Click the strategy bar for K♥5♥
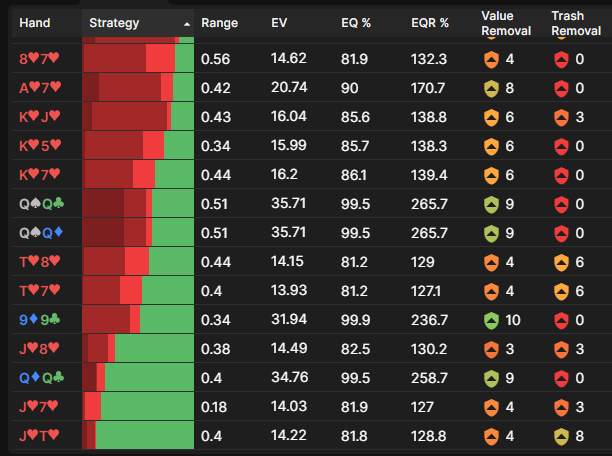Screen dimensions: 612x456 click(138, 146)
